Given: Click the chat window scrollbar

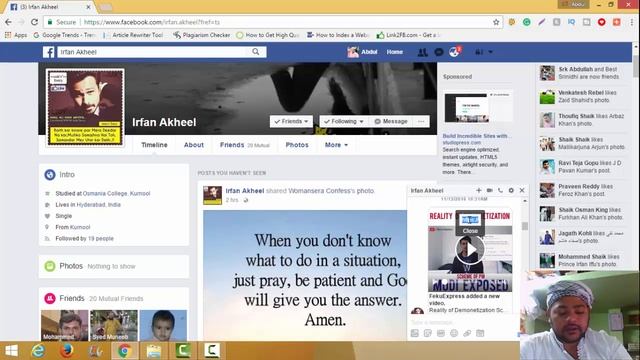Looking at the screenshot, I should pyautogui.click(x=525, y=226).
